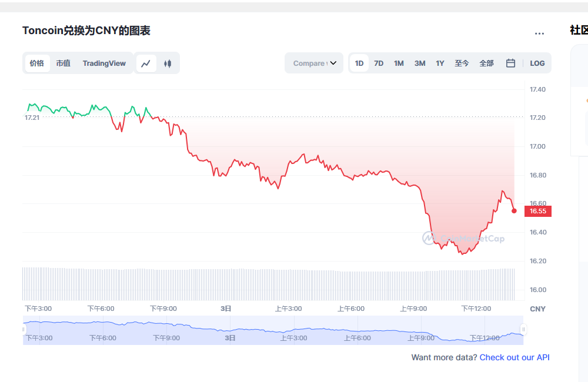Viewport: 588px width, 382px height.
Task: Click the CNY currency axis label
Action: click(x=537, y=309)
